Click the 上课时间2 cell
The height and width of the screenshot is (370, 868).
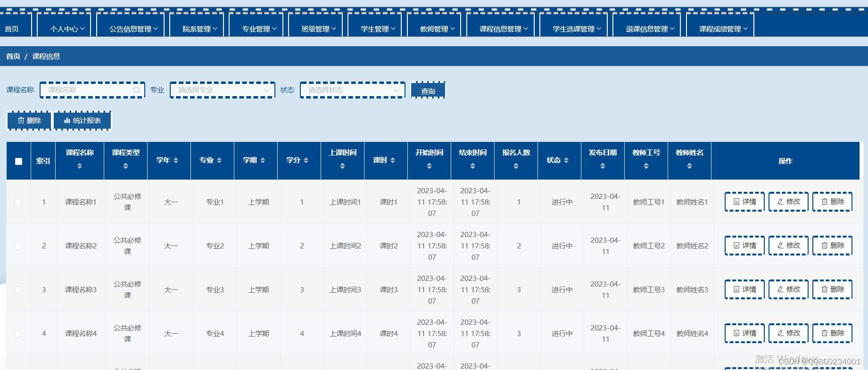[345, 246]
